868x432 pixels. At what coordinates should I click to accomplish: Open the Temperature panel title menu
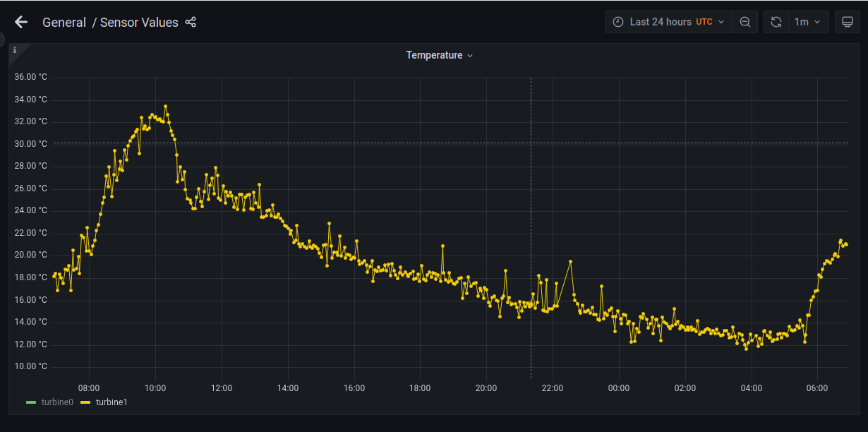[x=439, y=55]
